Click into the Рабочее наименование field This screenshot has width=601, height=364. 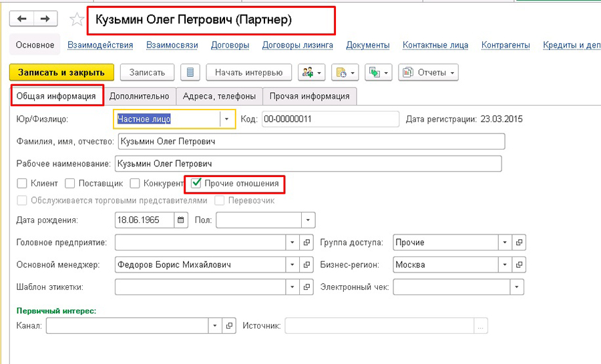click(x=308, y=164)
